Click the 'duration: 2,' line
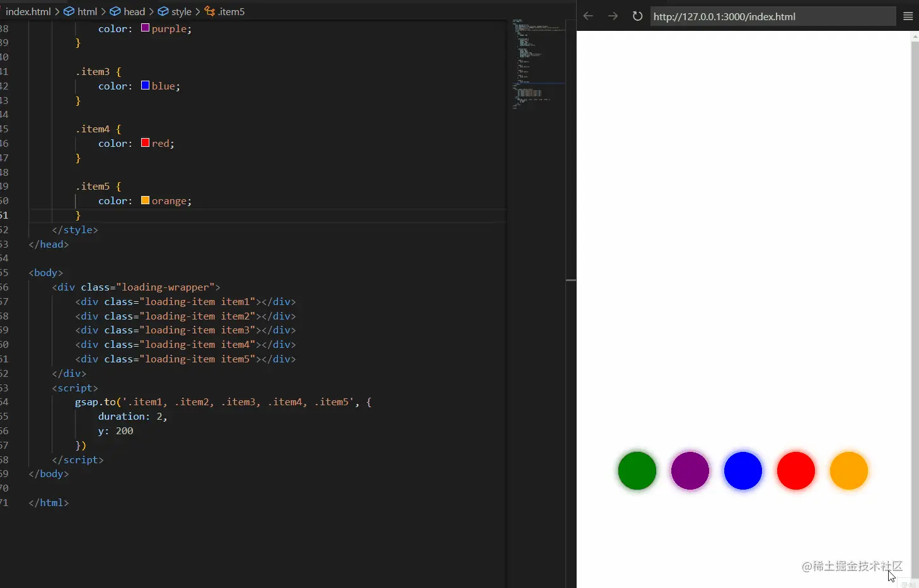Screen dimensions: 919x588 132,417
